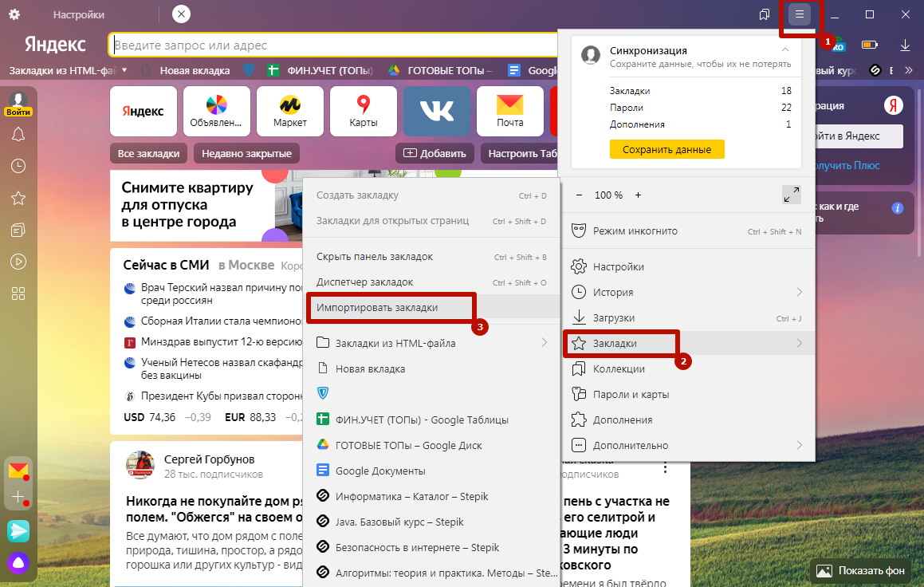924x587 pixels.
Task: Open the Yandex Mail icon in sidebar
Action: click(18, 470)
